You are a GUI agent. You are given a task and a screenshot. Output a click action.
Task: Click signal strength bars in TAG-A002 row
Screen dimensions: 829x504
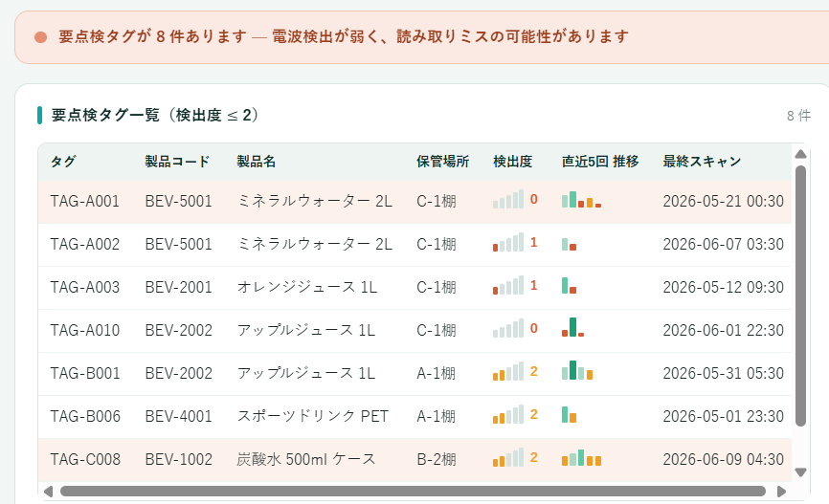[x=508, y=242]
